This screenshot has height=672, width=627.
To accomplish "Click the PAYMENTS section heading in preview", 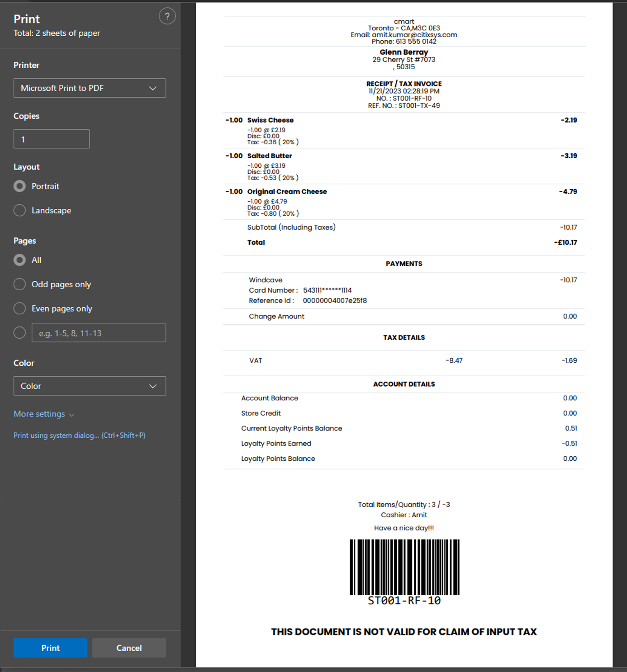I will pos(404,264).
